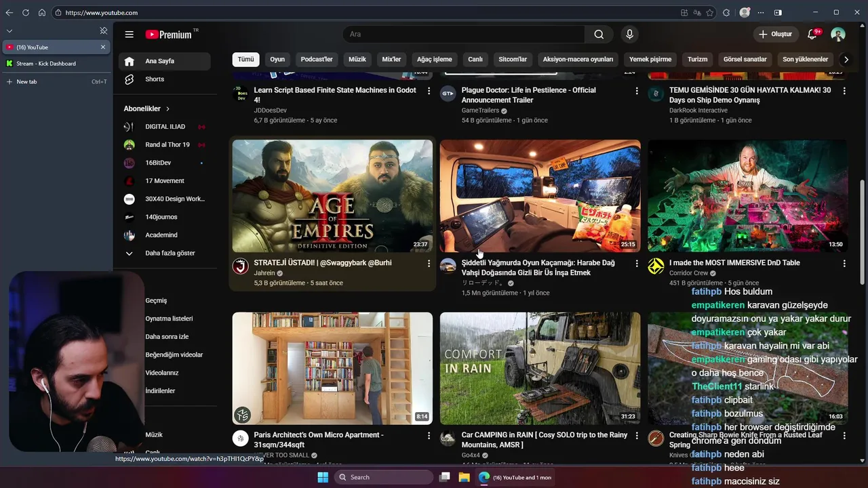Open 17 Movement channel subscription

click(x=165, y=181)
